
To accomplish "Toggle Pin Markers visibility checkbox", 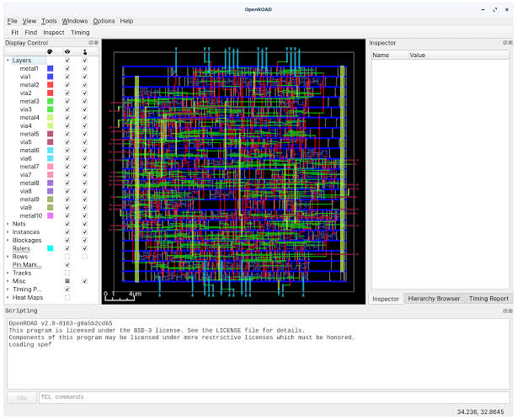I will 67,265.
